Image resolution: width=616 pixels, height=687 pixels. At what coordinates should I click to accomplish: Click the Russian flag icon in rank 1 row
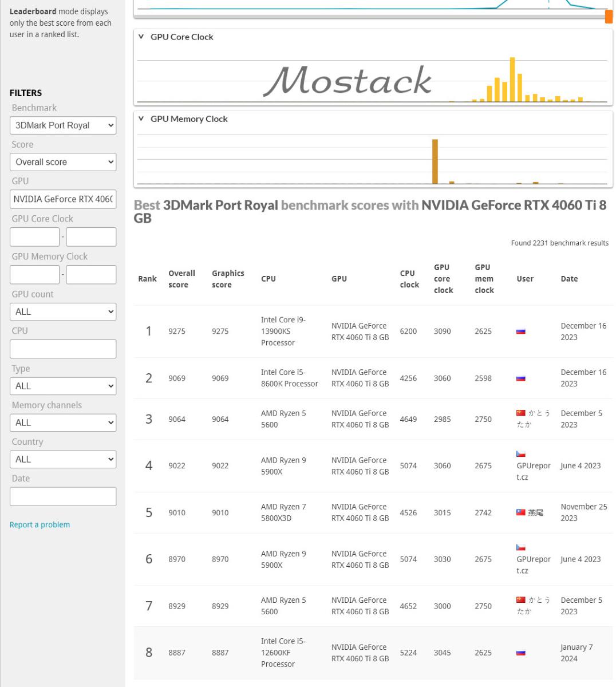521,331
